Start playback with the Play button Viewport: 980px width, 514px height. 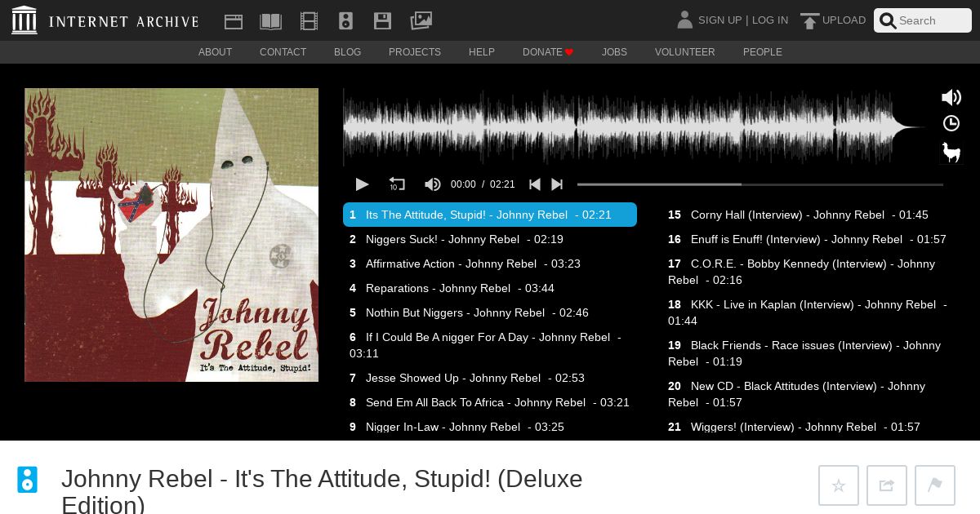pos(362,184)
